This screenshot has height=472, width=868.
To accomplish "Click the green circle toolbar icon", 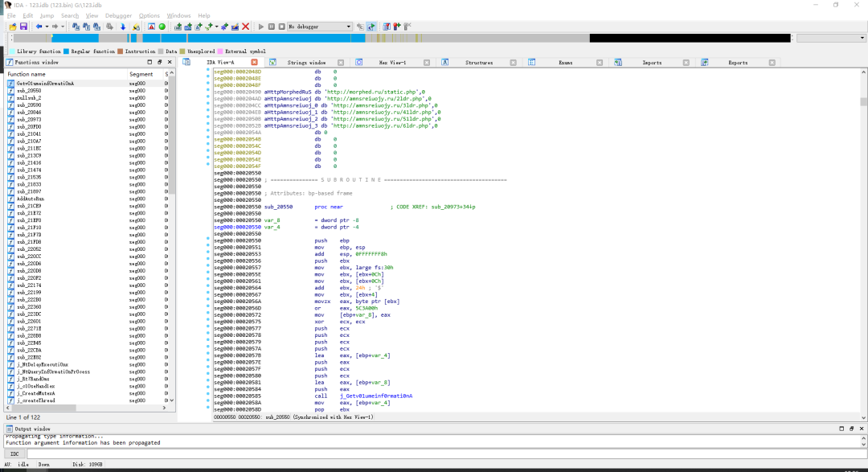I will coord(162,27).
